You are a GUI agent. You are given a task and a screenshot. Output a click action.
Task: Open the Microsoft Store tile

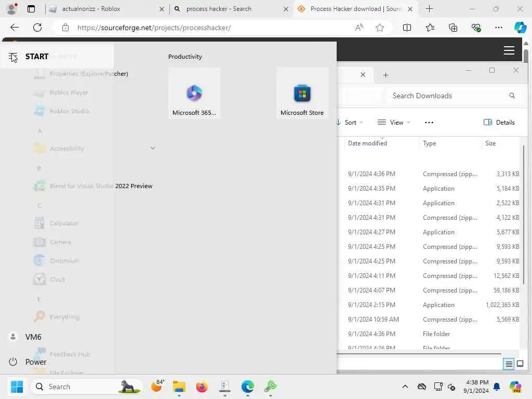click(x=302, y=94)
